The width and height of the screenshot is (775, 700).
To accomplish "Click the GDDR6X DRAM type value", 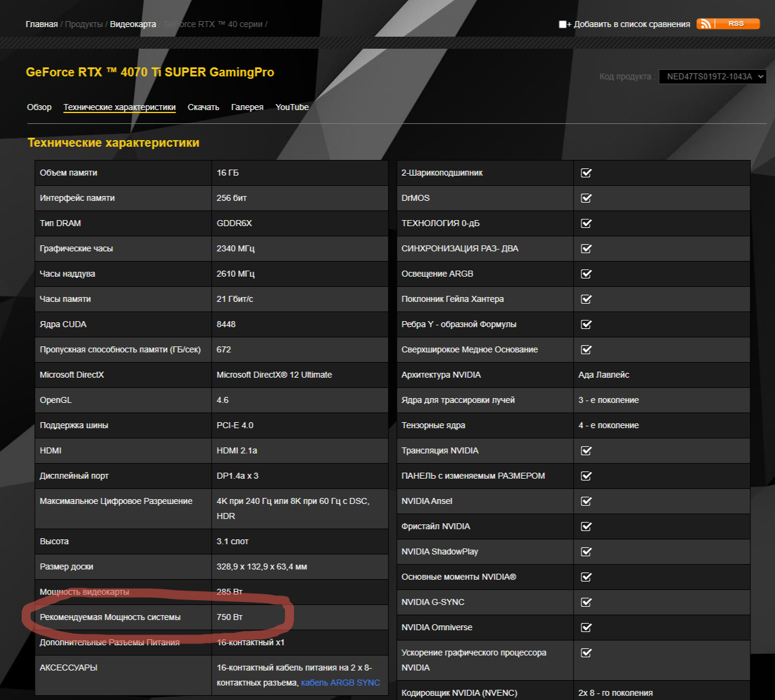I will (x=234, y=223).
